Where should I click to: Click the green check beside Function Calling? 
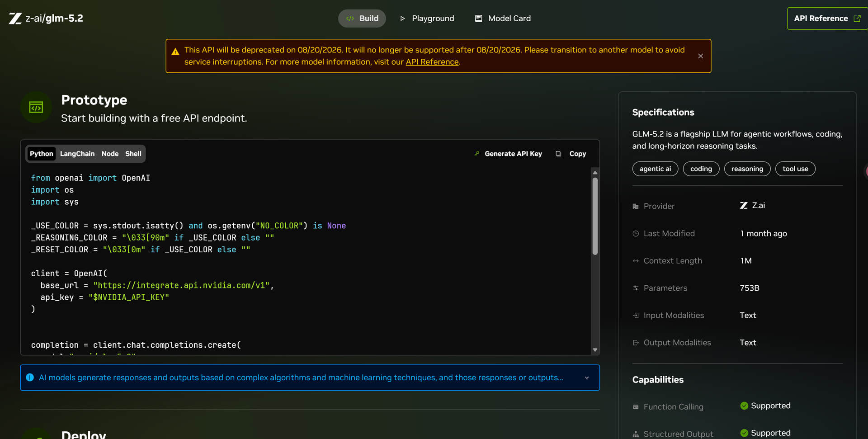click(x=744, y=406)
